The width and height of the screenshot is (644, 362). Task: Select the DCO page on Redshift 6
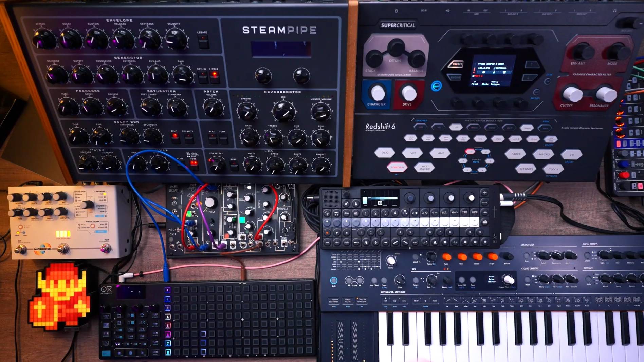pyautogui.click(x=385, y=153)
